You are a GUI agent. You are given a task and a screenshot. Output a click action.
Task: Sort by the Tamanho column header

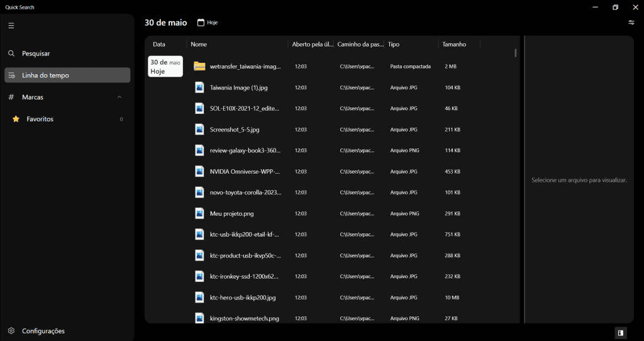coord(454,45)
